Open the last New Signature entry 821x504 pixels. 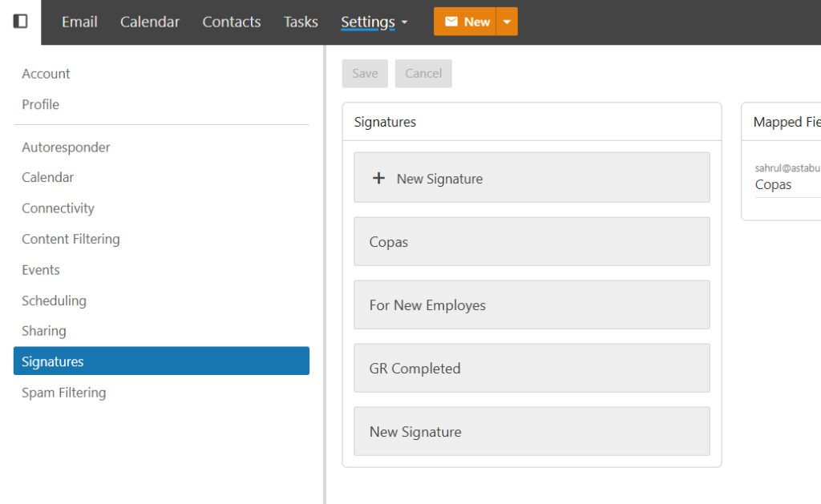coord(532,431)
